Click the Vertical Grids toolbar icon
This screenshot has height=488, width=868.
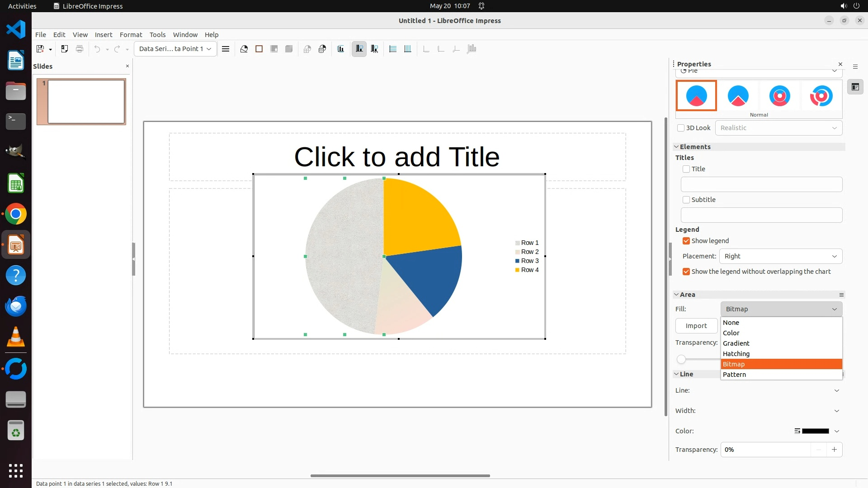tap(408, 49)
